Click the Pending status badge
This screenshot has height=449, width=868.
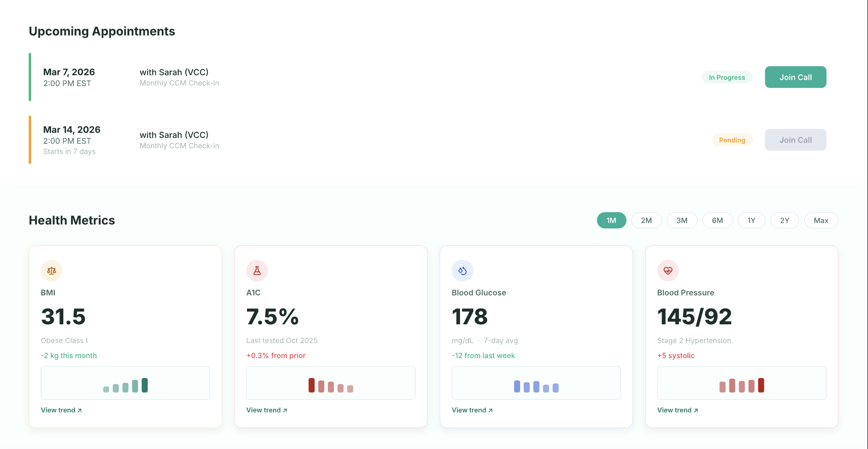click(x=732, y=140)
